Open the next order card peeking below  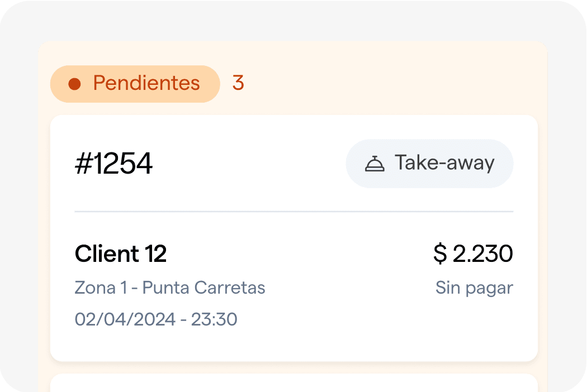coord(293,383)
